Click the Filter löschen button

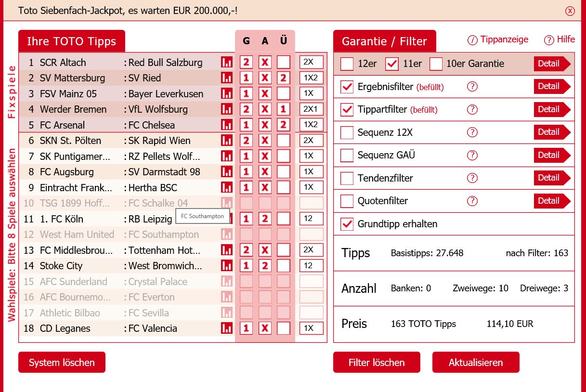click(377, 362)
